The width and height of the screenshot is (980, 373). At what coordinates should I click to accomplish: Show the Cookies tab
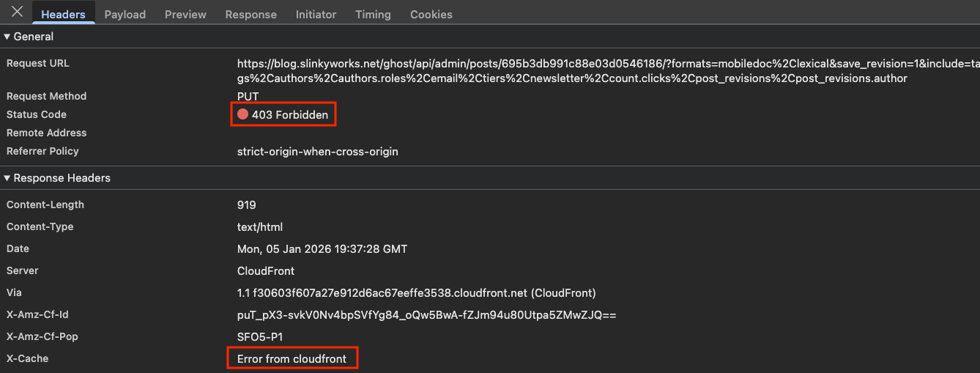tap(431, 14)
